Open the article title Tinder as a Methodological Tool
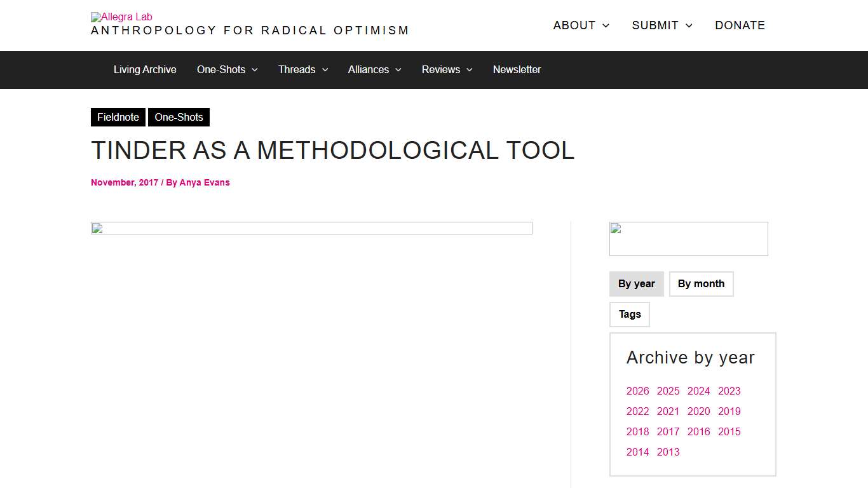The width and height of the screenshot is (868, 488). [333, 151]
